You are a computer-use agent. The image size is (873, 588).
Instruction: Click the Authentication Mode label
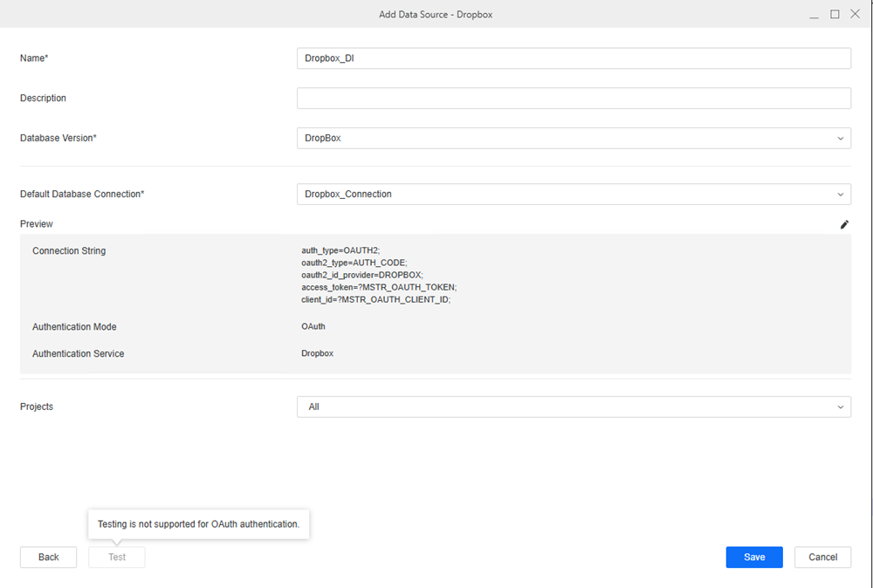pos(74,327)
